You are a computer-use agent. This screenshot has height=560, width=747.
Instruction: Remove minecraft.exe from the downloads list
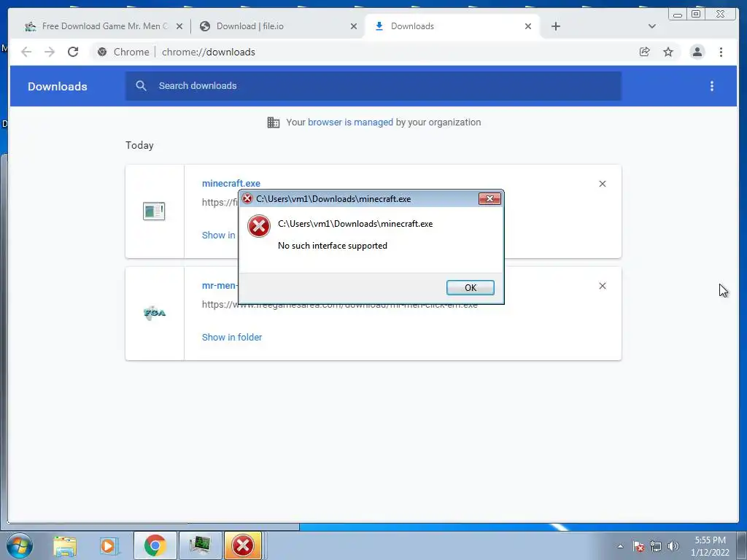(x=602, y=184)
